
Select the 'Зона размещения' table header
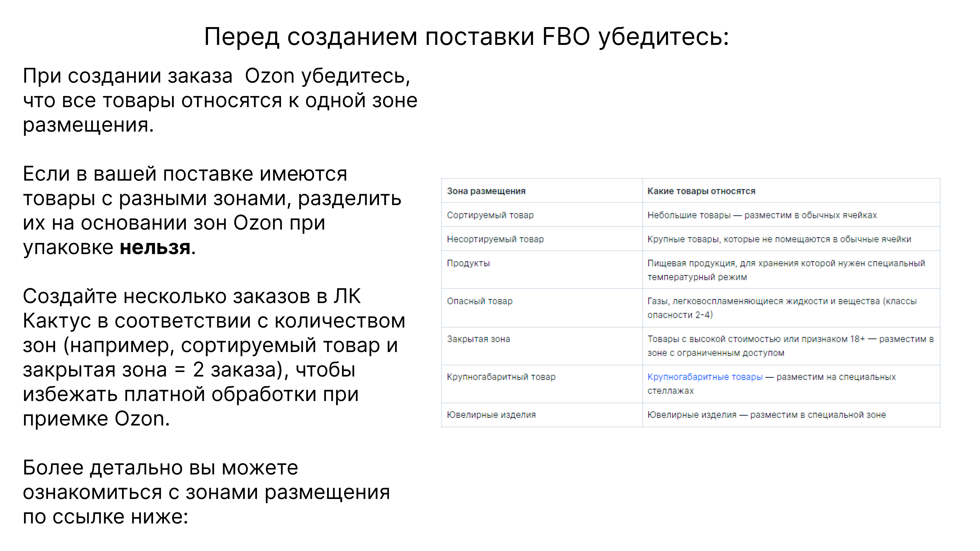click(486, 191)
